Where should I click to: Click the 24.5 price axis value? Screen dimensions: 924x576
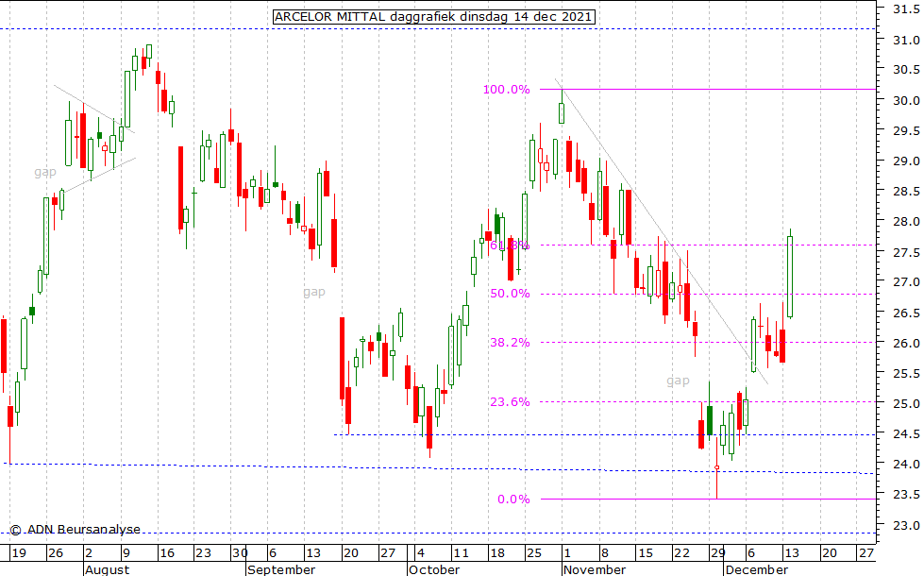tap(906, 434)
